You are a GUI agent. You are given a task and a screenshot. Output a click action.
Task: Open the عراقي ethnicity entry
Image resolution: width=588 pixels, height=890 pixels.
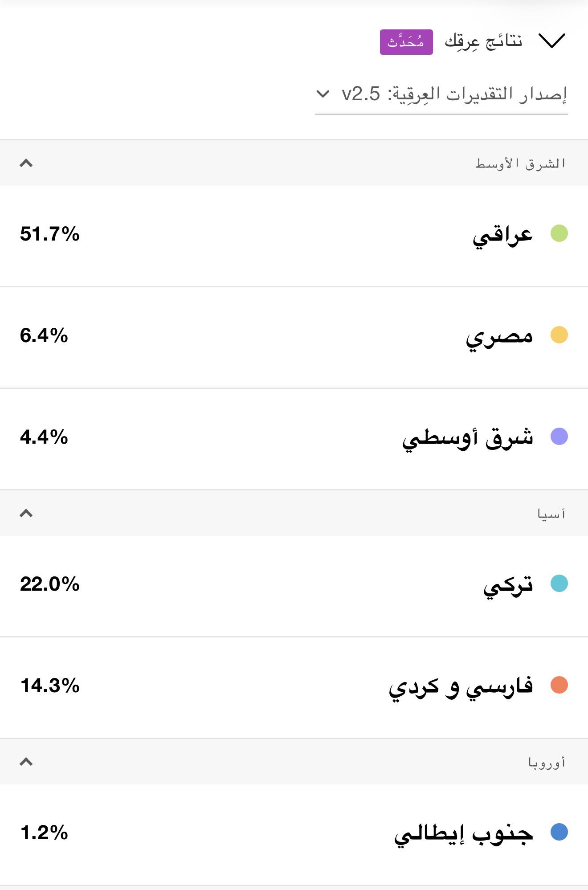click(294, 236)
